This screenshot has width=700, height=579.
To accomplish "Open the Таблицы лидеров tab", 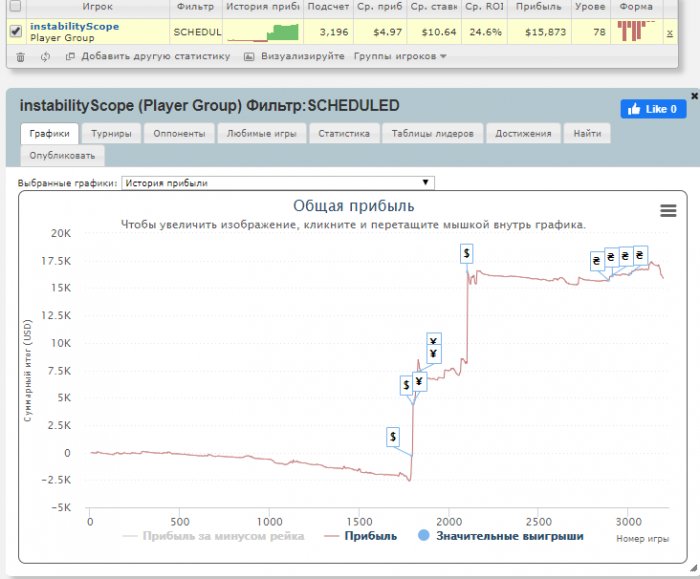I will pyautogui.click(x=433, y=133).
